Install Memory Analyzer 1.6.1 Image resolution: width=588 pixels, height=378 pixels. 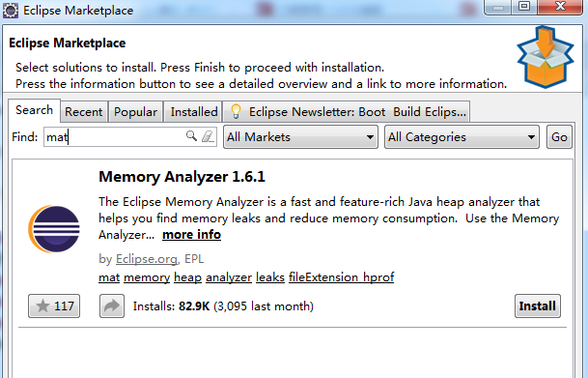(538, 305)
